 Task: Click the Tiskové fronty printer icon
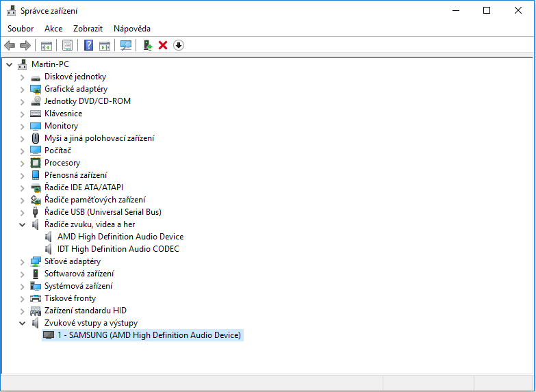coord(35,298)
